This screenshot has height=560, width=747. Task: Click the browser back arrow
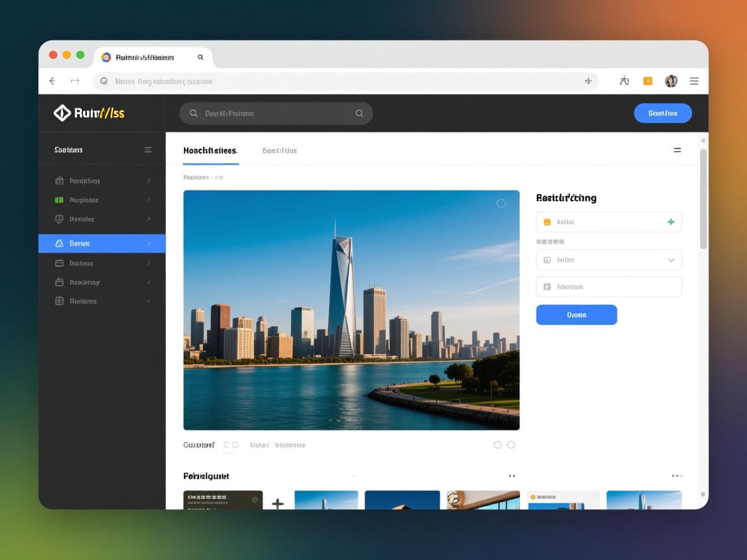point(53,81)
